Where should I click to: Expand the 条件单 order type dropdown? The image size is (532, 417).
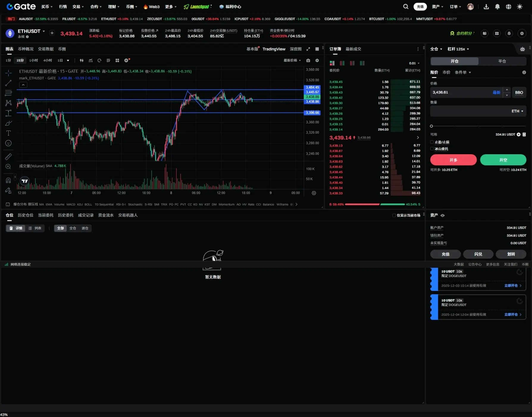(x=463, y=72)
